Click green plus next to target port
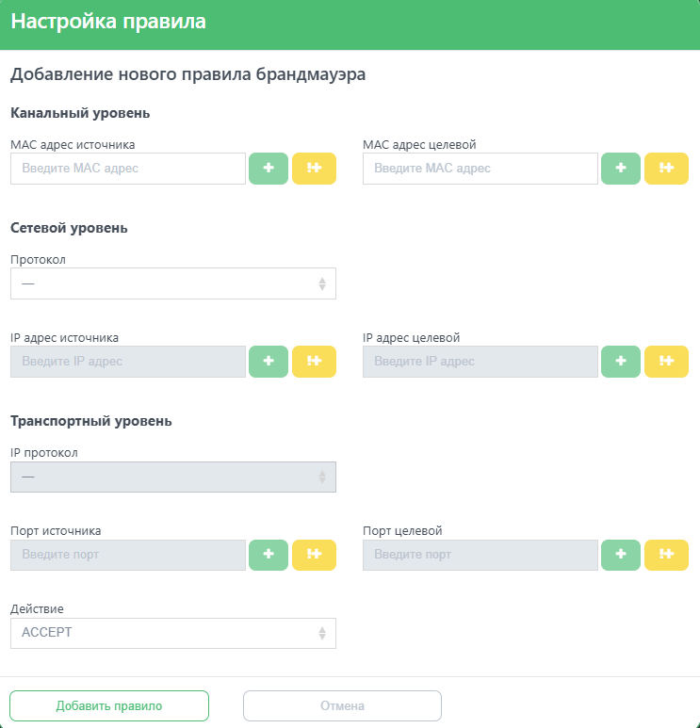 pos(621,555)
